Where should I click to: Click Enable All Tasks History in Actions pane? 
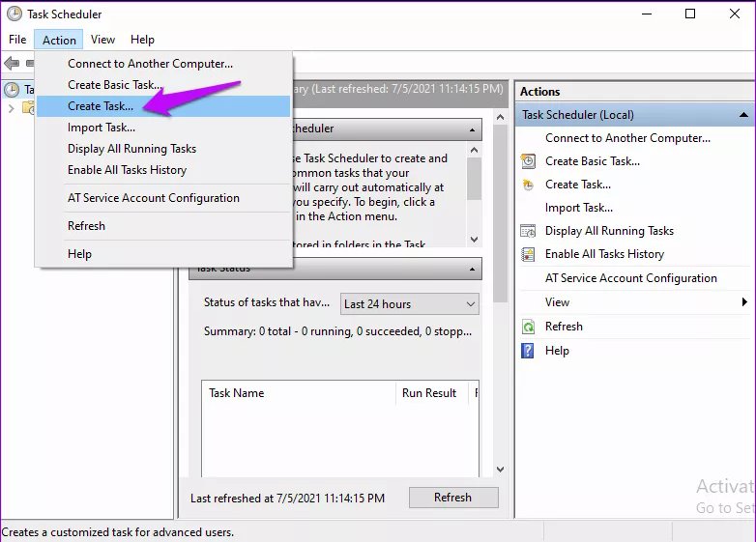(604, 254)
